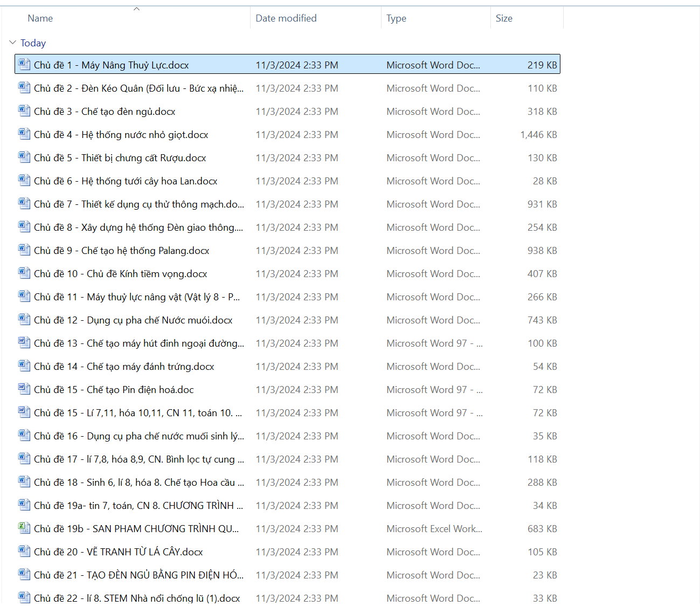This screenshot has width=700, height=613.
Task: Select icon of Chủ đề 5 Thiết bị chưng cất
Action: [x=24, y=157]
